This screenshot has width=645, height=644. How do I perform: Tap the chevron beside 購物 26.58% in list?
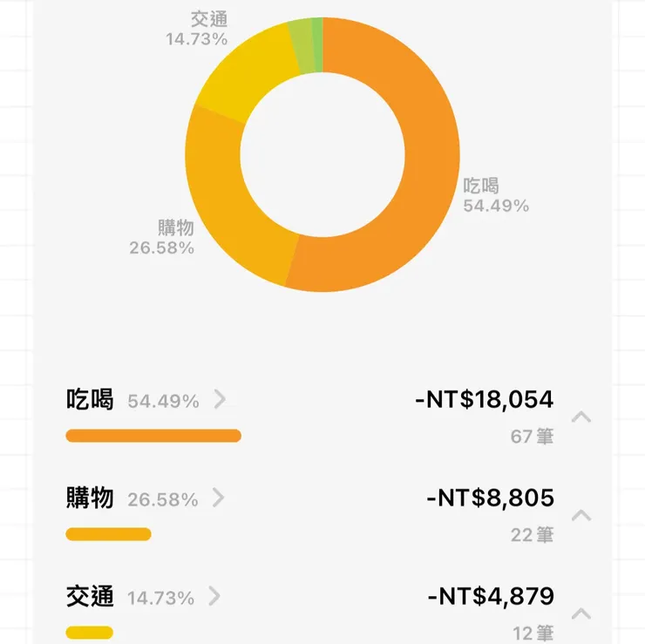(220, 498)
